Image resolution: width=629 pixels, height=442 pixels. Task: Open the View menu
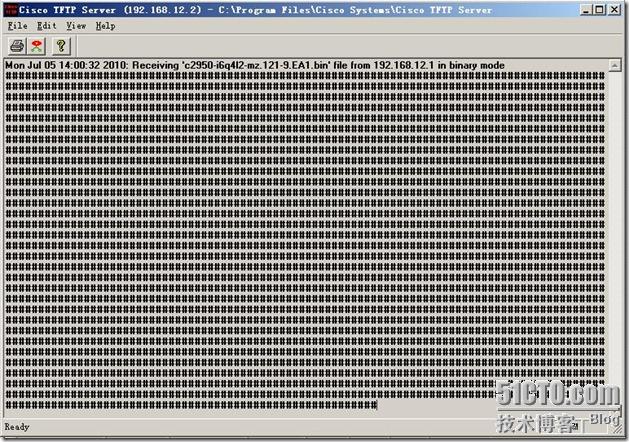76,26
